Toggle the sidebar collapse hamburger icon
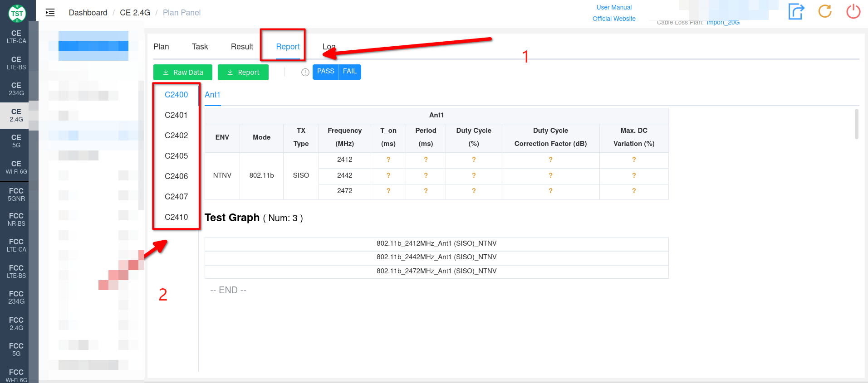Screen dimensions: 868x383 (50, 13)
